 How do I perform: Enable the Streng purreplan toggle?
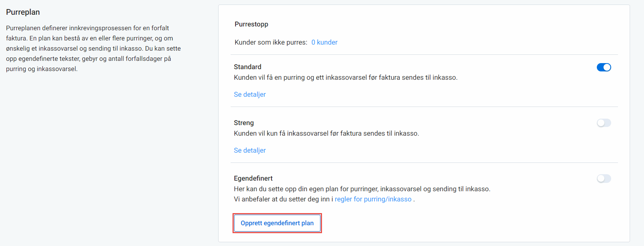(604, 123)
